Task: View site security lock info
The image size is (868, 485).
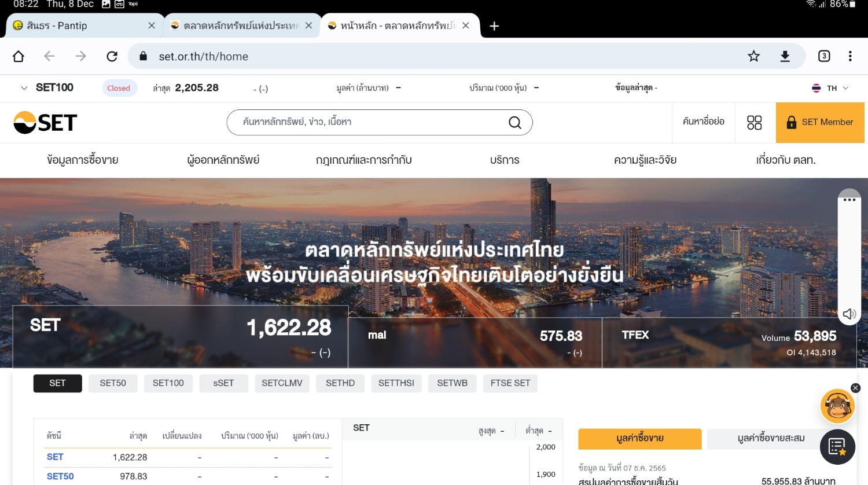Action: 144,56
